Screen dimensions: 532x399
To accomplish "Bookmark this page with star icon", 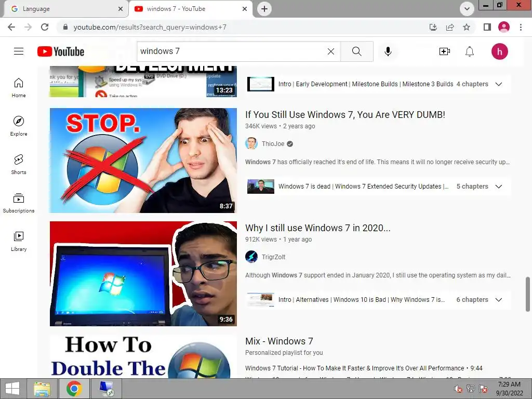I will coord(467,27).
